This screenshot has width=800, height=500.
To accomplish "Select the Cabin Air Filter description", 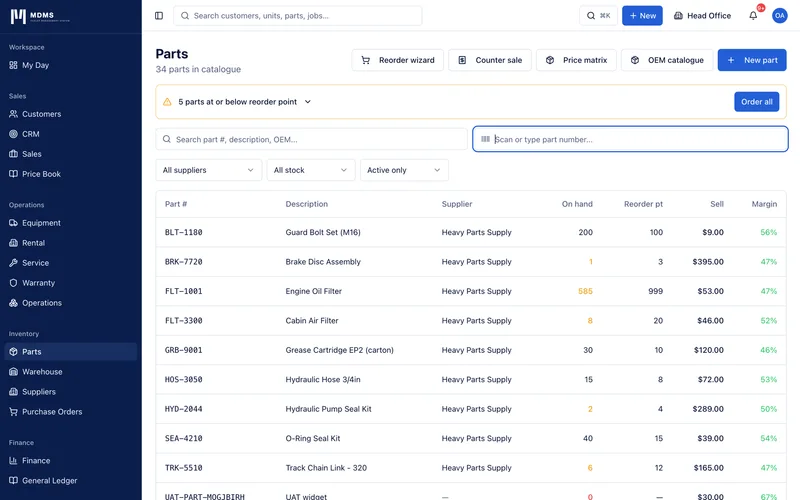I will pos(312,321).
